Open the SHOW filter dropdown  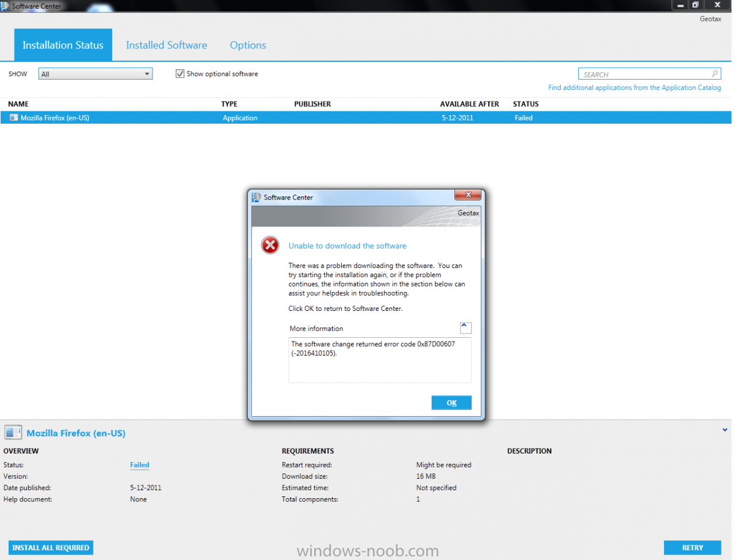click(x=96, y=74)
